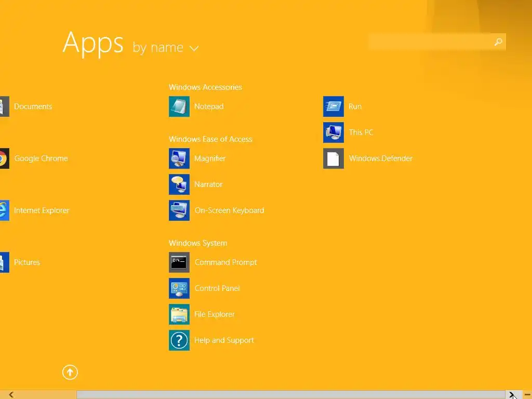The image size is (532, 399).
Task: Open the Help and Support icon
Action: pos(179,340)
